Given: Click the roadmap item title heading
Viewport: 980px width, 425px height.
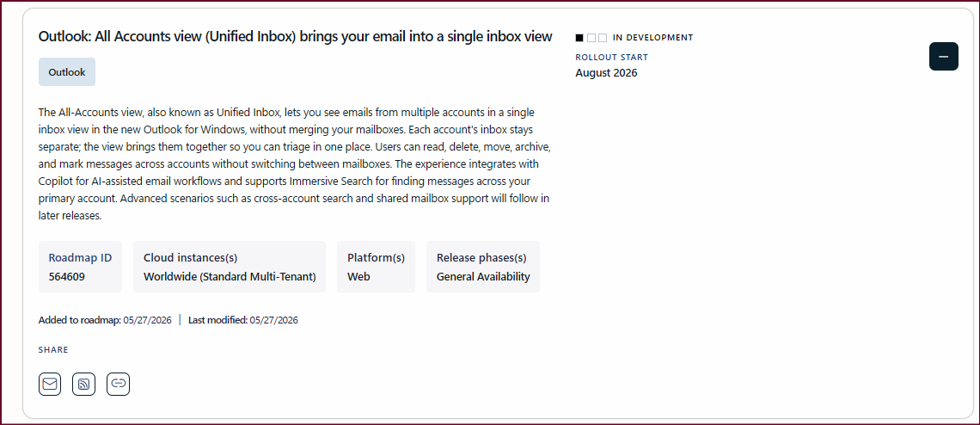Looking at the screenshot, I should (295, 36).
